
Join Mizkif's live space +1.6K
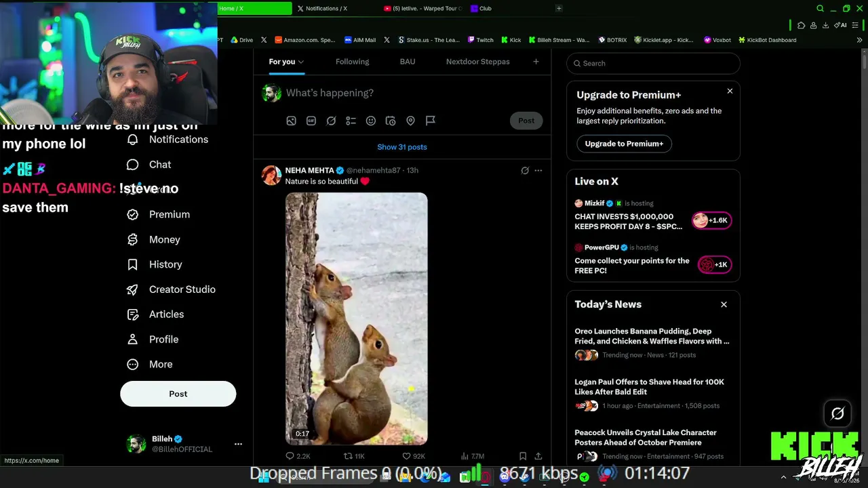click(x=712, y=220)
